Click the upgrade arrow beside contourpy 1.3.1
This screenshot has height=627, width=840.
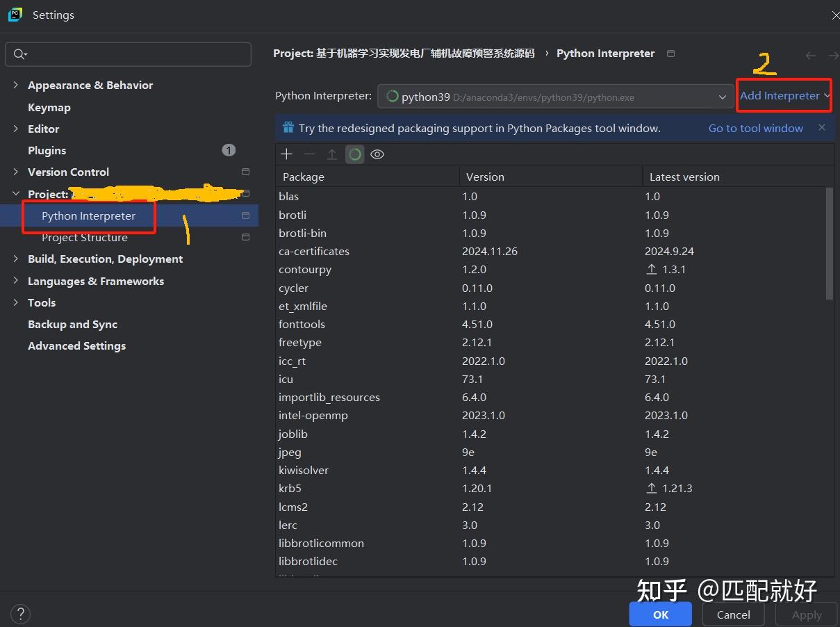click(x=651, y=269)
